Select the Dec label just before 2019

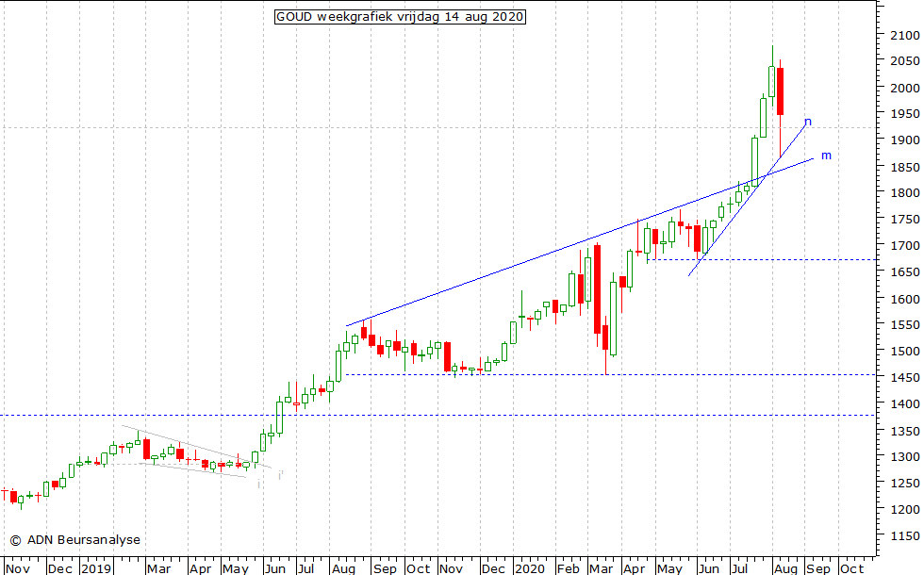(59, 568)
